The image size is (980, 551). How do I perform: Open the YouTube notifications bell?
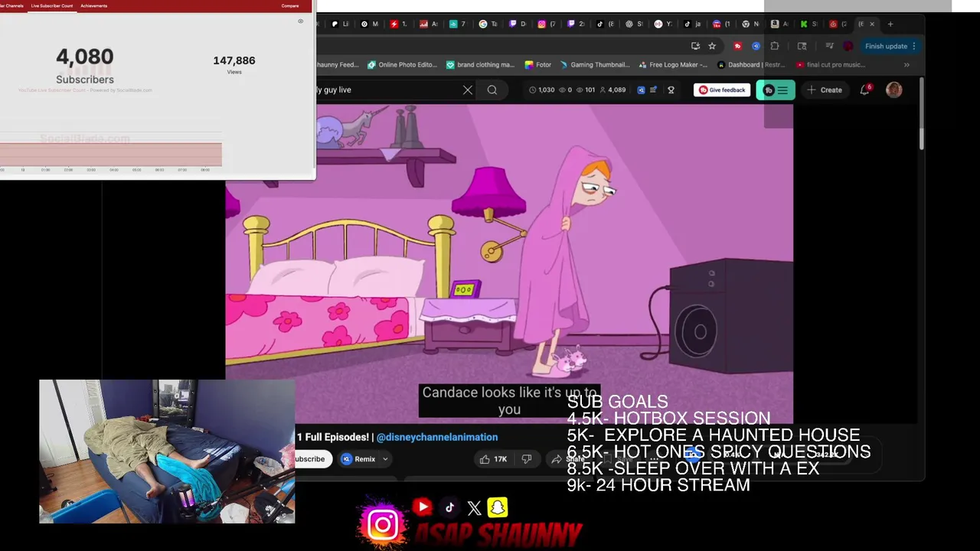coord(865,90)
